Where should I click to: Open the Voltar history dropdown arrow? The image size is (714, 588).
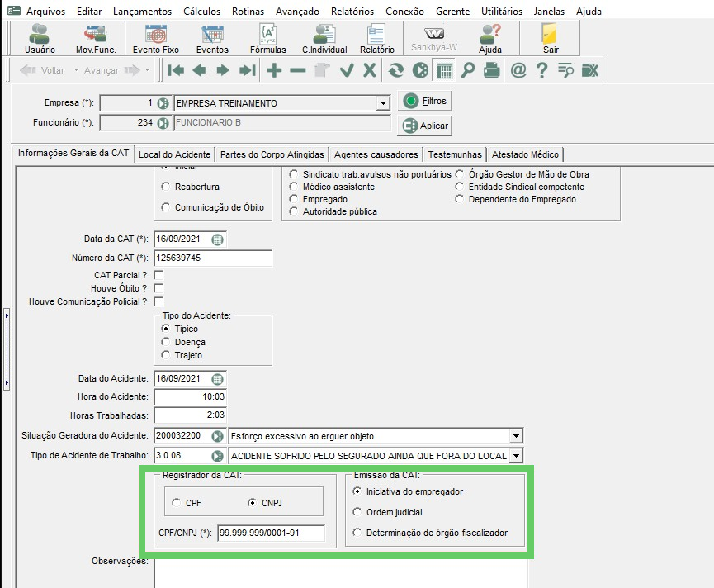point(76,70)
